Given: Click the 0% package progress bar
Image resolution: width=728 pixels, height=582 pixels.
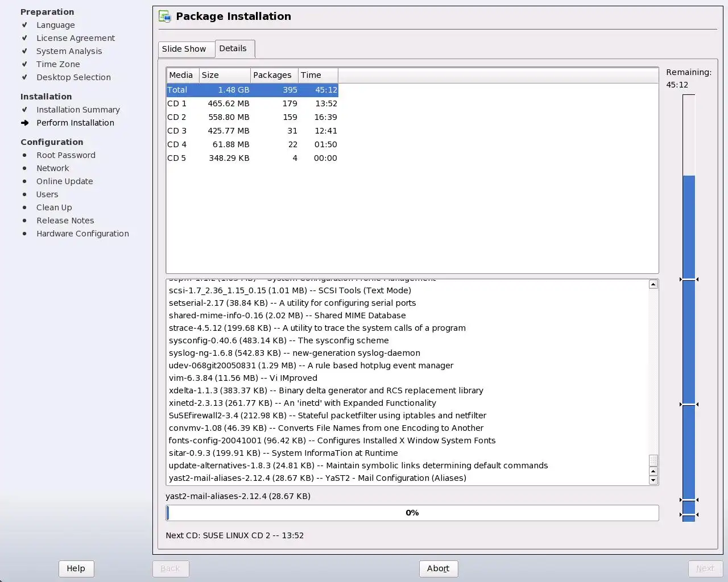Looking at the screenshot, I should tap(412, 513).
